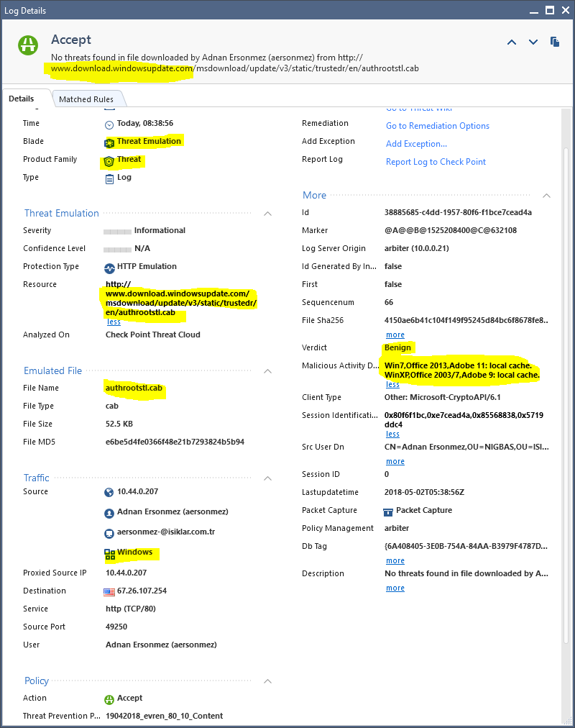Click 'more' under Description
The image size is (575, 728).
(395, 588)
